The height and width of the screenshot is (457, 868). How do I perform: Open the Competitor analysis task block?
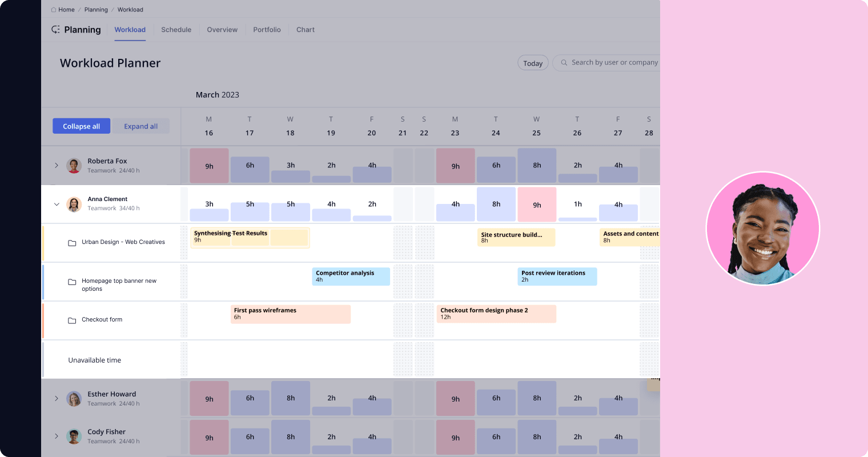351,276
